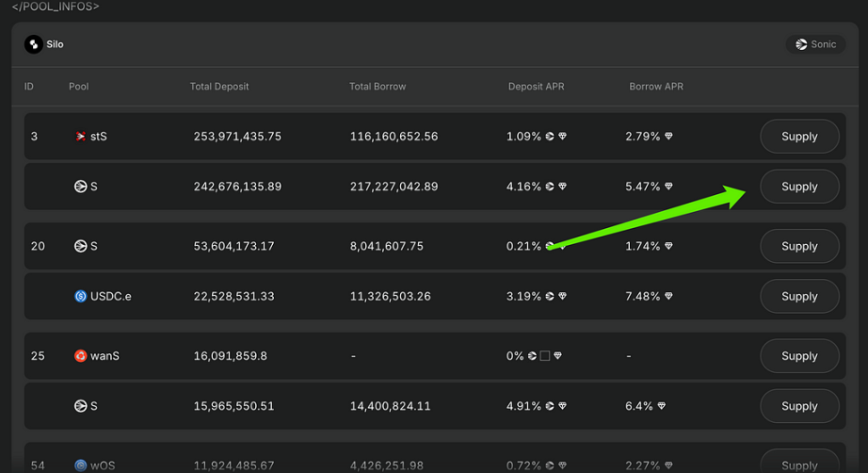Screen dimensions: 868x473
Task: Supply to the S row with 15,965,550.51 deposit
Action: click(x=799, y=406)
